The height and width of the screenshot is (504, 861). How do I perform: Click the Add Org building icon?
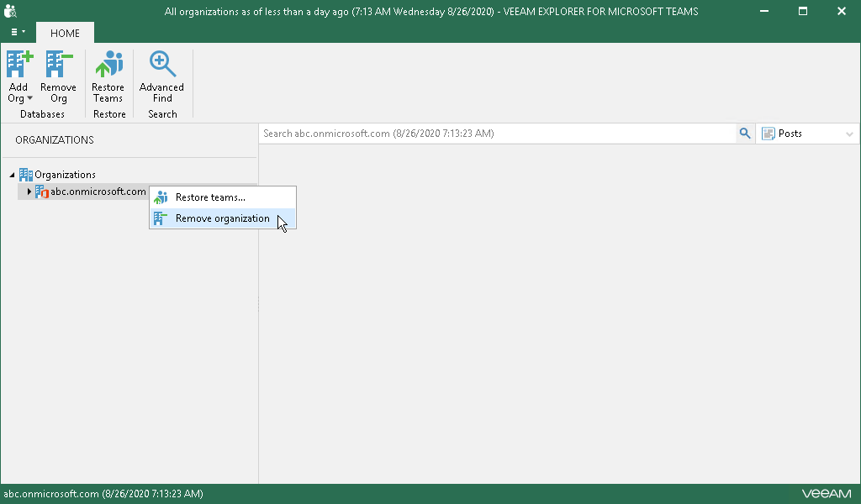(20, 64)
